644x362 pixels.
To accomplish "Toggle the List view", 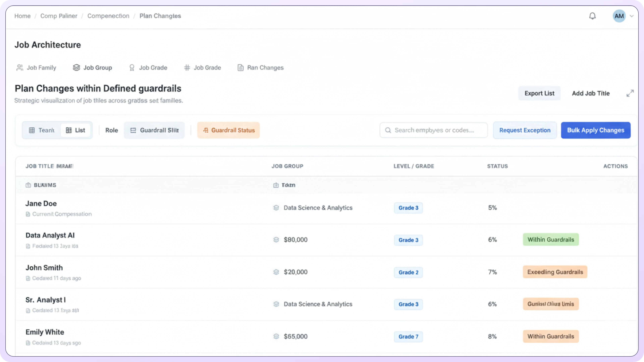I will tap(75, 130).
